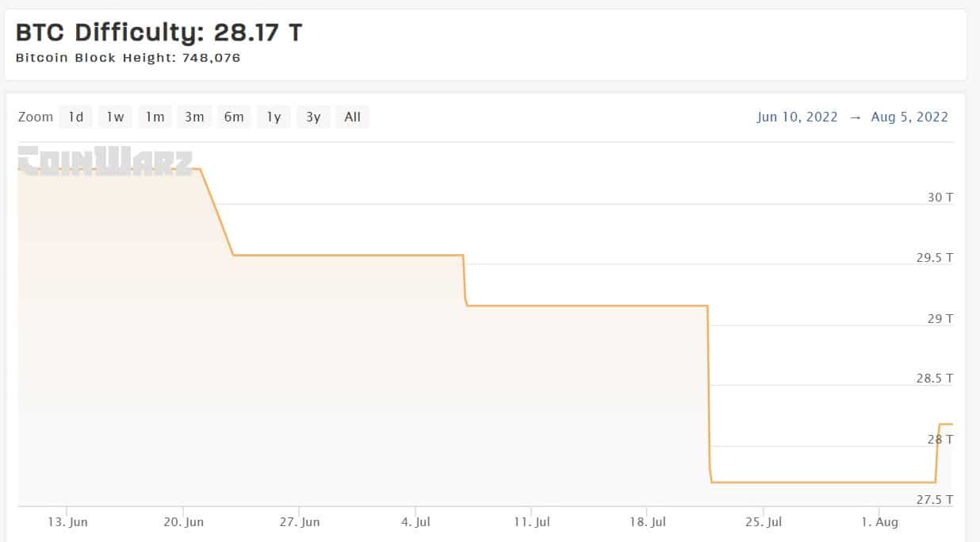Click the 27.5 T y-axis label

935,499
